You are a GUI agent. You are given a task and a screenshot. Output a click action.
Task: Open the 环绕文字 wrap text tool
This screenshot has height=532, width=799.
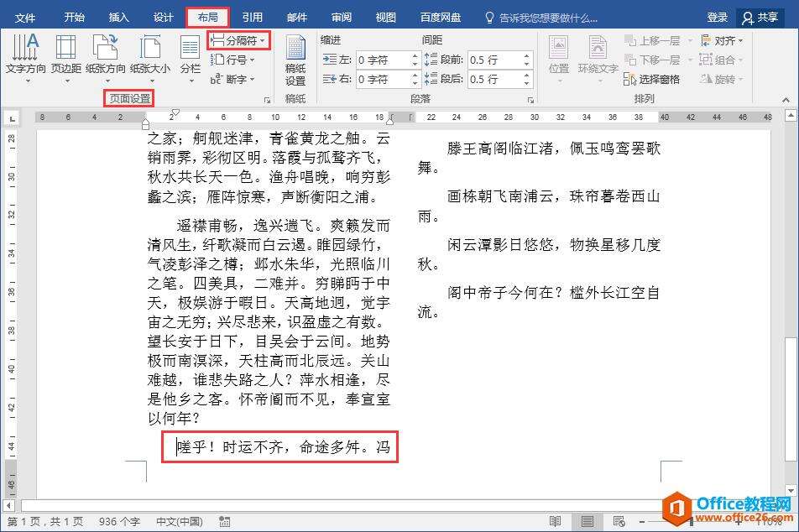click(x=598, y=59)
